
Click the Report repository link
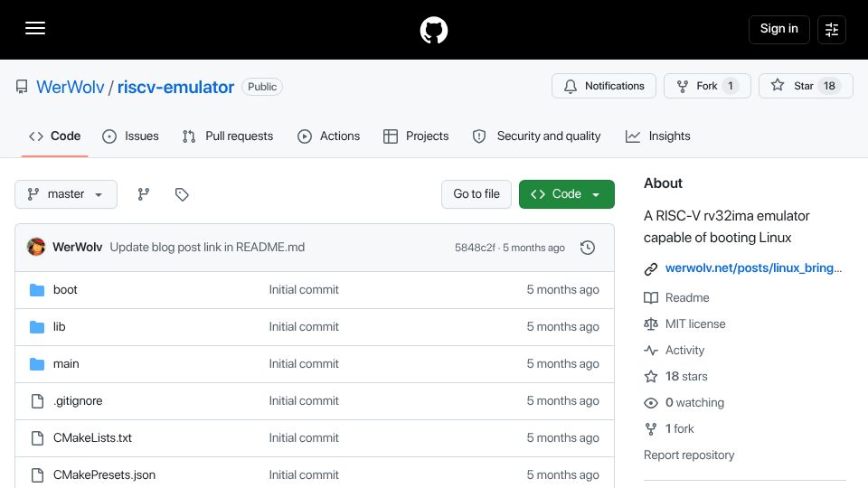pyautogui.click(x=689, y=455)
